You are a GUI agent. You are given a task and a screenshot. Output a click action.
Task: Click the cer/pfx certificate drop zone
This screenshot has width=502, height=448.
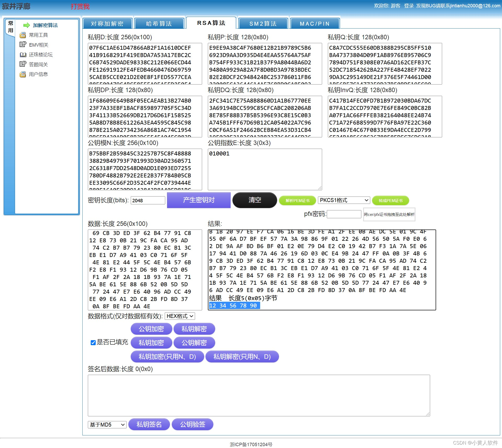(x=389, y=214)
